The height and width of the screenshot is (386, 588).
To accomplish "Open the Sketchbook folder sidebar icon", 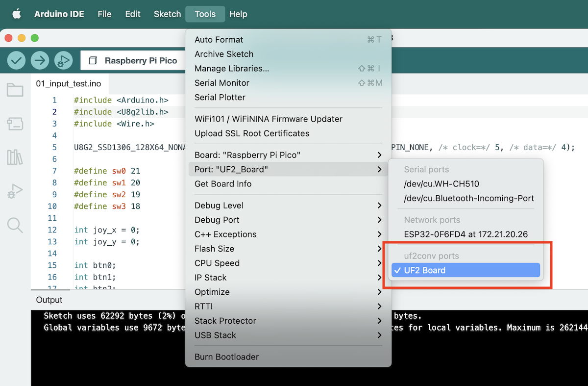I will click(15, 90).
